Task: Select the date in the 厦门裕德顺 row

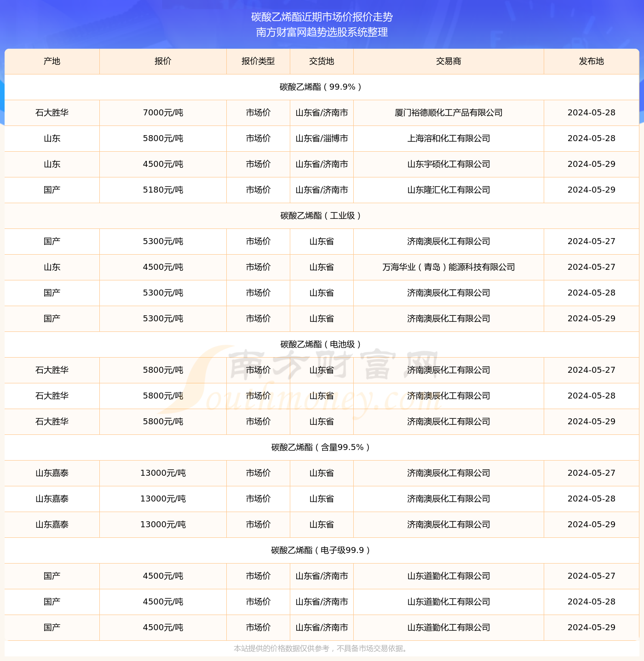Action: coord(592,113)
